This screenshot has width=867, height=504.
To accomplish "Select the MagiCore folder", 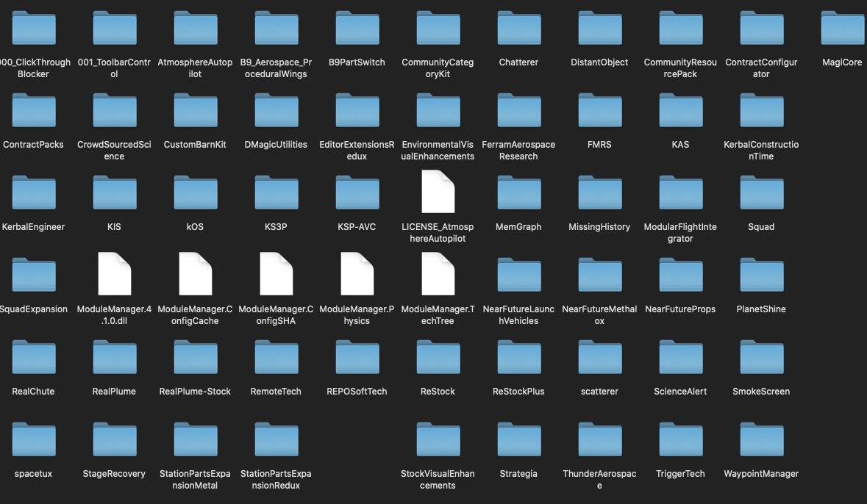I will (x=843, y=28).
